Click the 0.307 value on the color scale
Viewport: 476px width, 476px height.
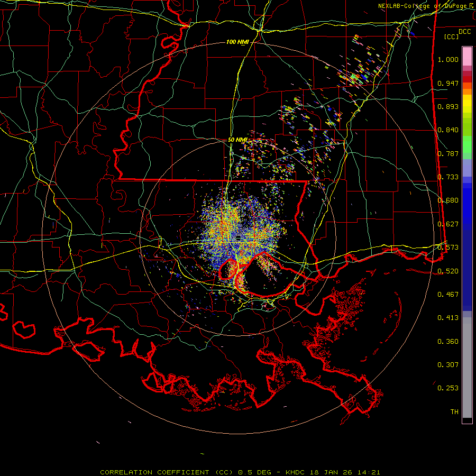(x=448, y=365)
